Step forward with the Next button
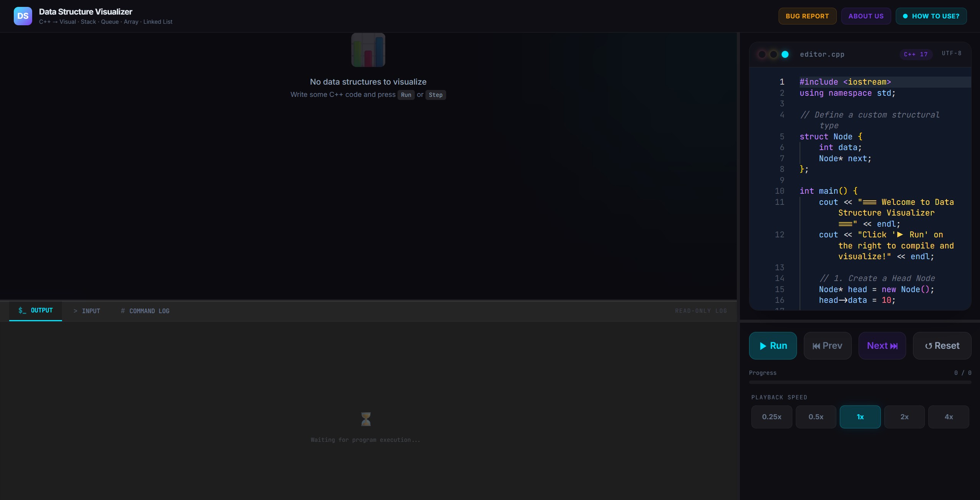Viewport: 980px width, 500px height. tap(882, 346)
